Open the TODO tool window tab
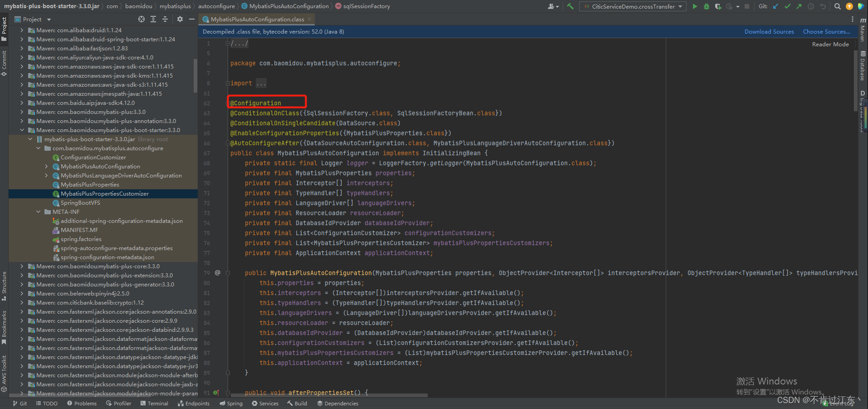The image size is (868, 409). (x=47, y=403)
